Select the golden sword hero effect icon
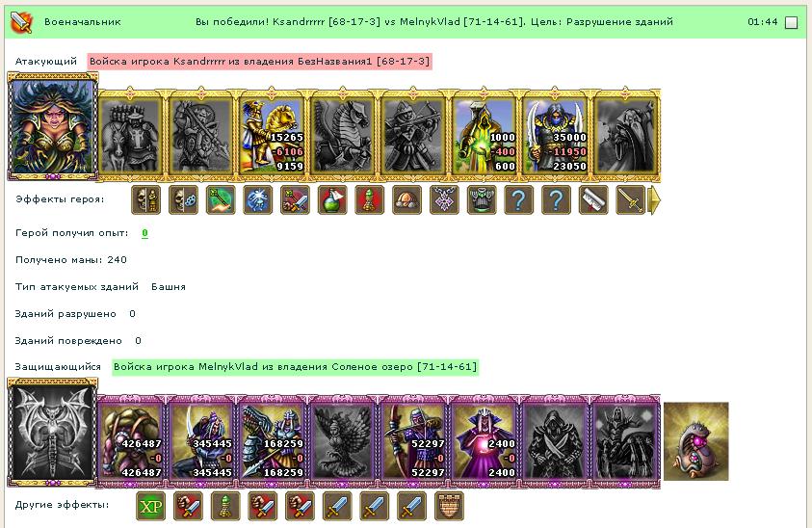This screenshot has height=528, width=812. [x=630, y=199]
